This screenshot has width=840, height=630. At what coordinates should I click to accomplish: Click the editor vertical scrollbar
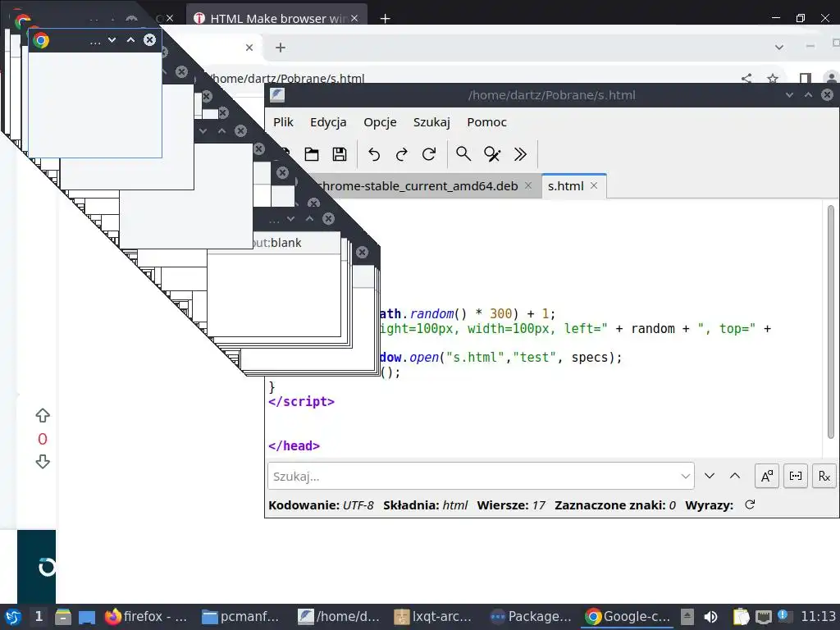(831, 322)
